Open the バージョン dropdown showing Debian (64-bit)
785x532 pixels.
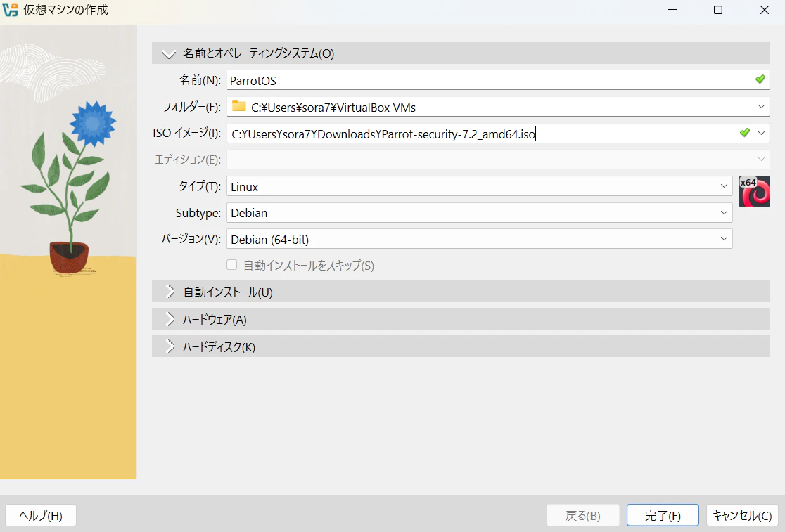coord(479,239)
